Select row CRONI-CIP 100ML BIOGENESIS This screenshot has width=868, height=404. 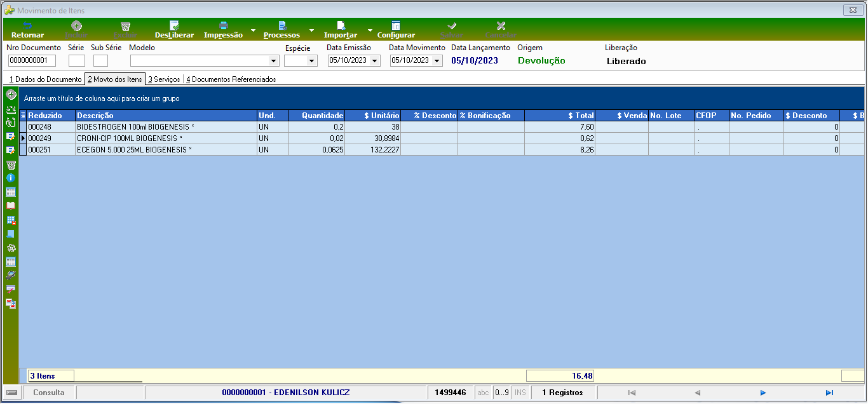pos(442,138)
